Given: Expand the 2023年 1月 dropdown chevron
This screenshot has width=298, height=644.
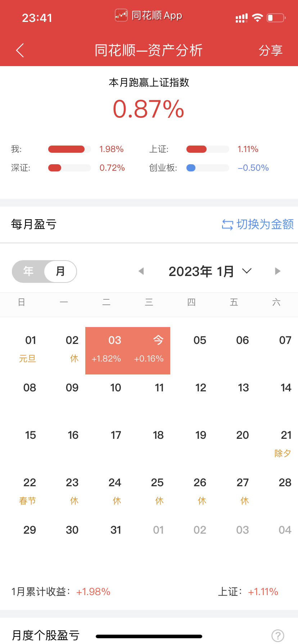Looking at the screenshot, I should coord(247,271).
